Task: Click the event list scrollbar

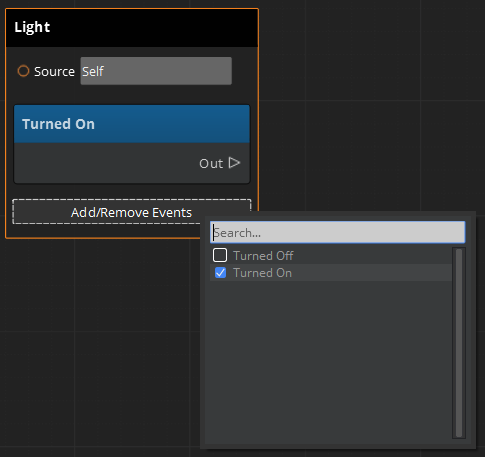Action: click(x=459, y=343)
